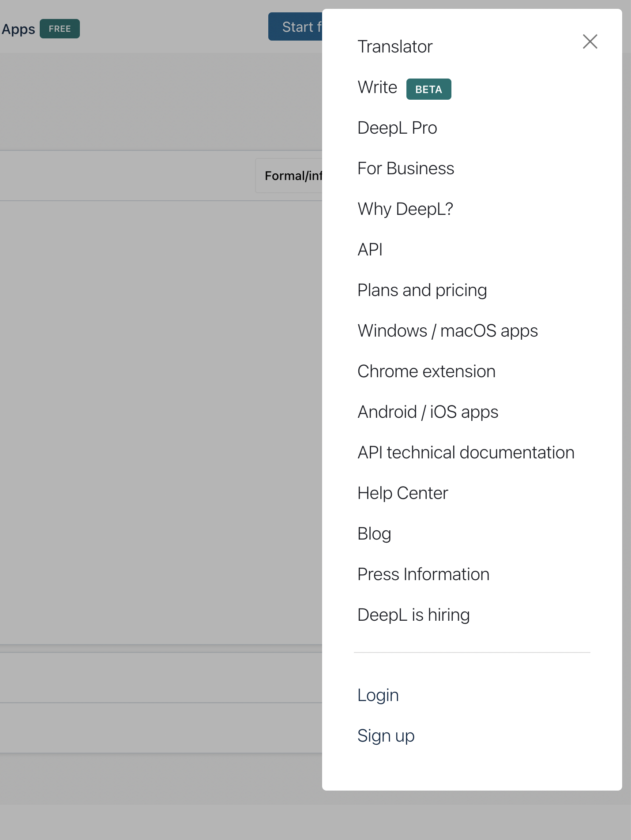This screenshot has width=631, height=840.
Task: Go to For Business
Action: pyautogui.click(x=405, y=169)
